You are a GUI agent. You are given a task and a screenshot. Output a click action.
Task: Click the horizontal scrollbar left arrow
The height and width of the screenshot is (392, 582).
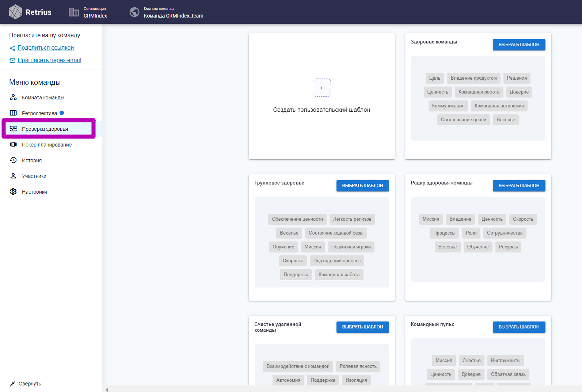107,389
